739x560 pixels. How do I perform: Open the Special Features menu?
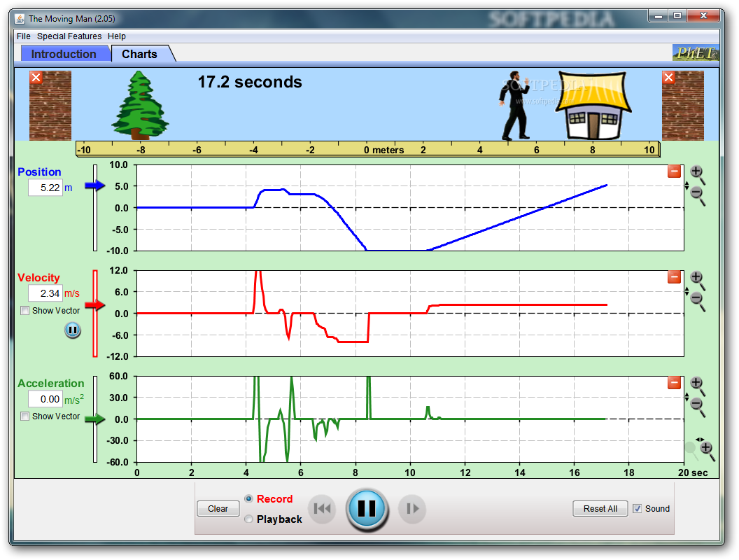tap(69, 36)
